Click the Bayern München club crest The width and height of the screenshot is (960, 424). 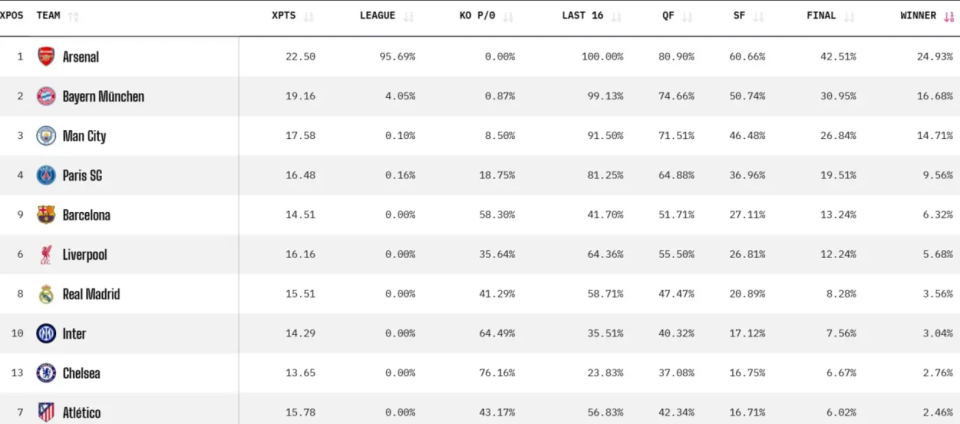pyautogui.click(x=46, y=96)
